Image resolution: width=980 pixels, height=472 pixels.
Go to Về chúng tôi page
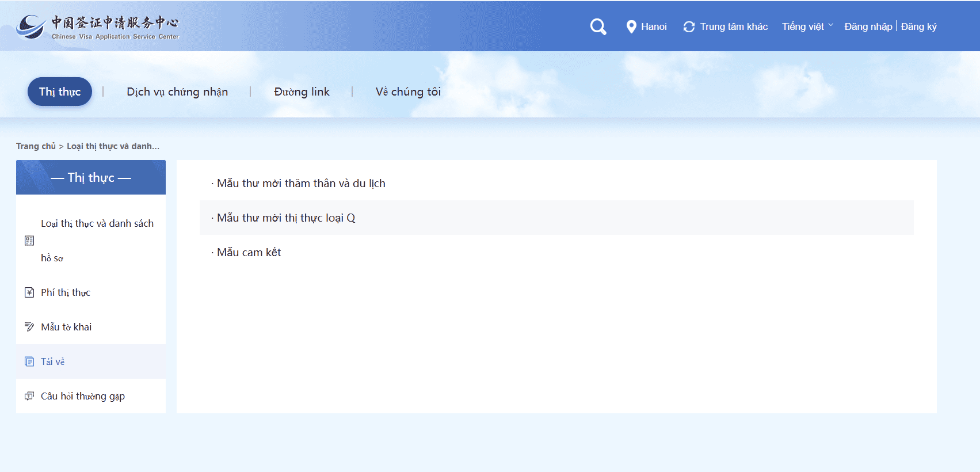pos(408,92)
